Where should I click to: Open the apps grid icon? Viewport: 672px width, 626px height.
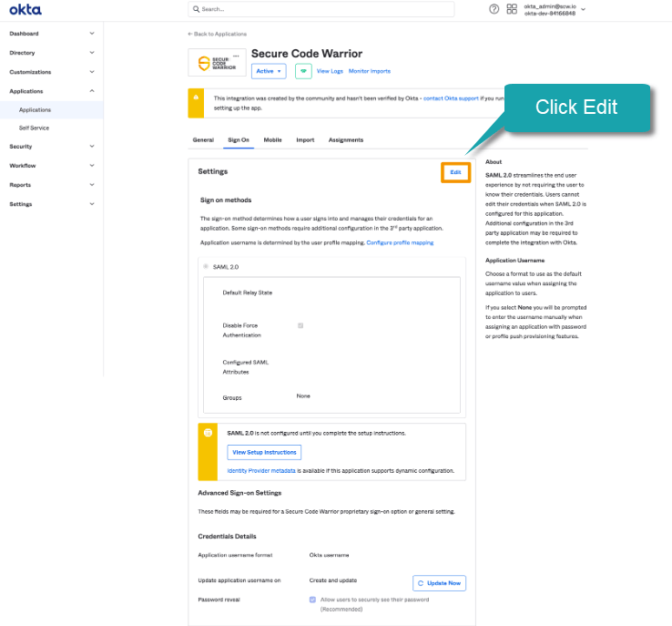click(512, 9)
